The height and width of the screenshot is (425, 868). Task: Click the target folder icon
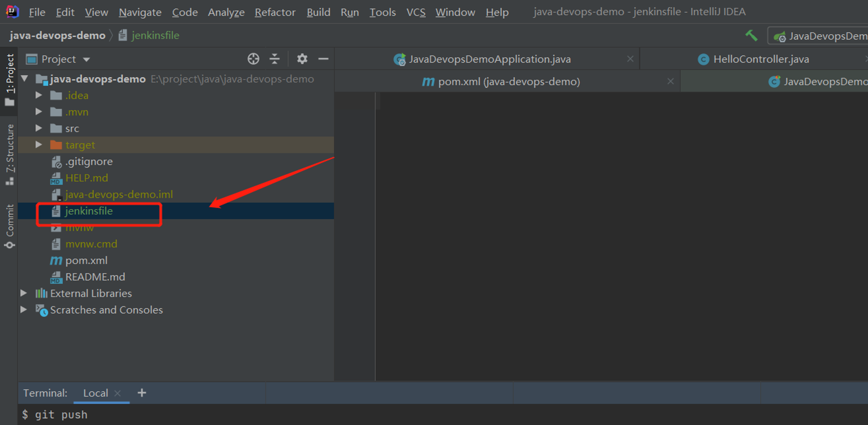(56, 145)
